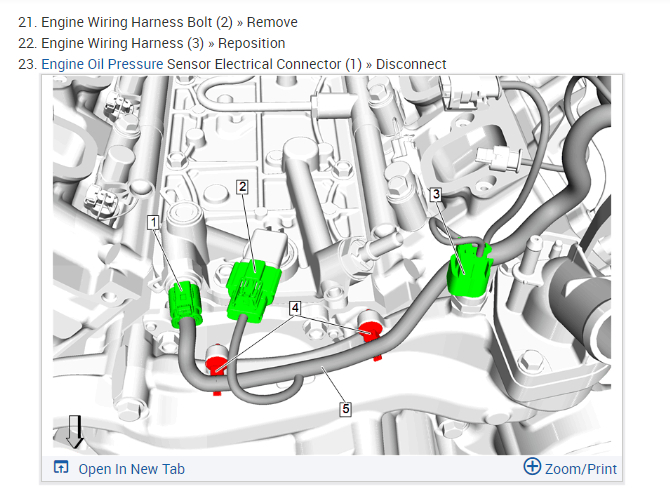Image resolution: width=670 pixels, height=493 pixels.
Task: Click the "Open In New Tab" text link
Action: 131,468
